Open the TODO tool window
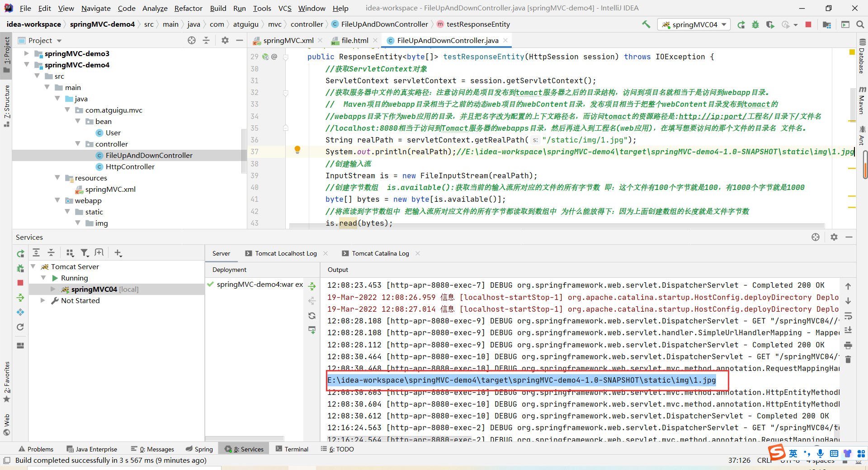868x470 pixels. [x=337, y=449]
